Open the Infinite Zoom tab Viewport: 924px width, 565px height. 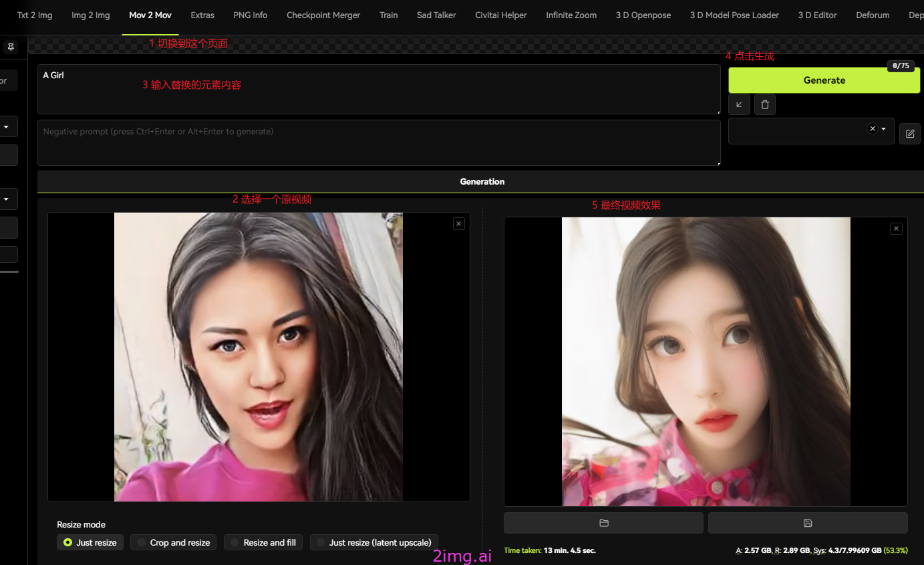571,15
